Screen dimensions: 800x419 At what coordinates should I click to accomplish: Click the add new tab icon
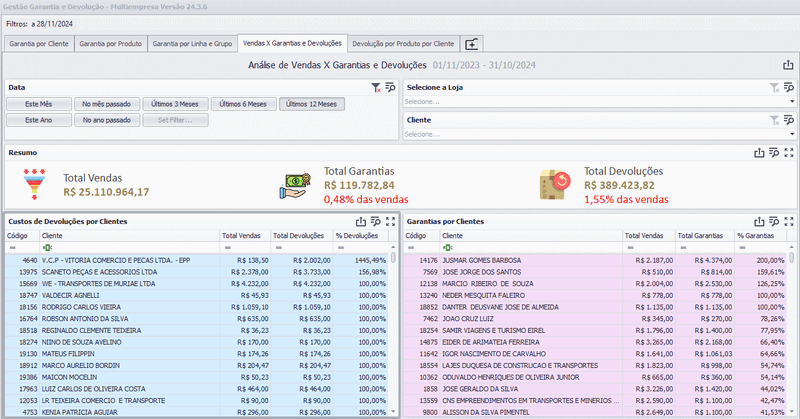pos(471,44)
